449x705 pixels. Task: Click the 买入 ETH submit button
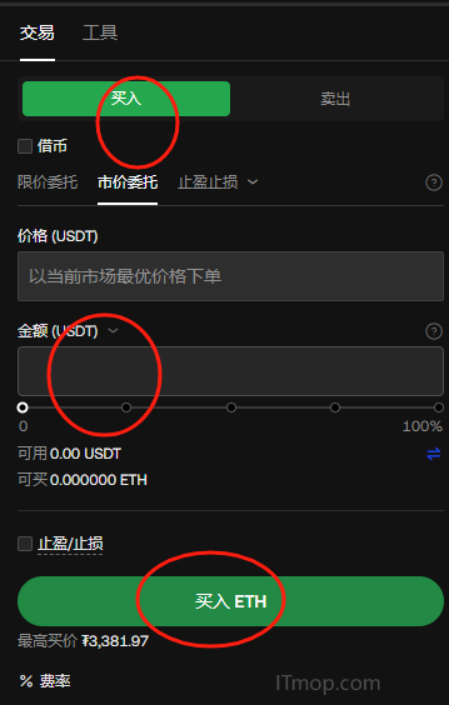[x=231, y=601]
